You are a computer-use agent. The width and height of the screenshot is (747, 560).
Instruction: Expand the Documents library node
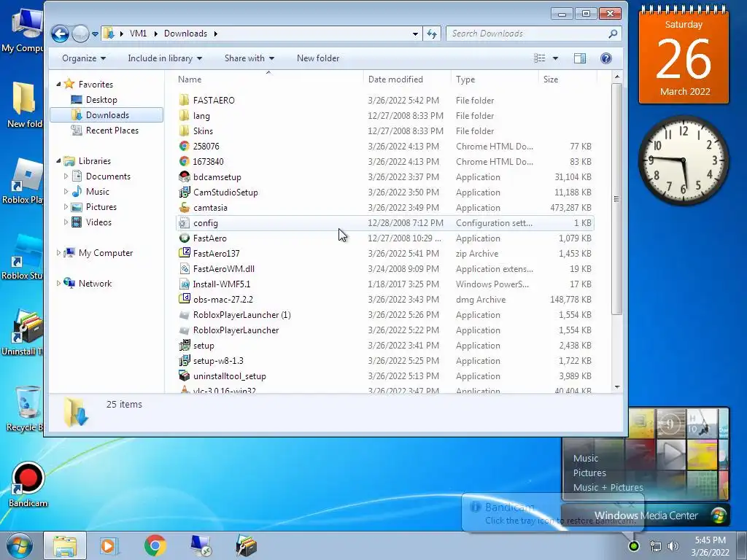tap(66, 176)
